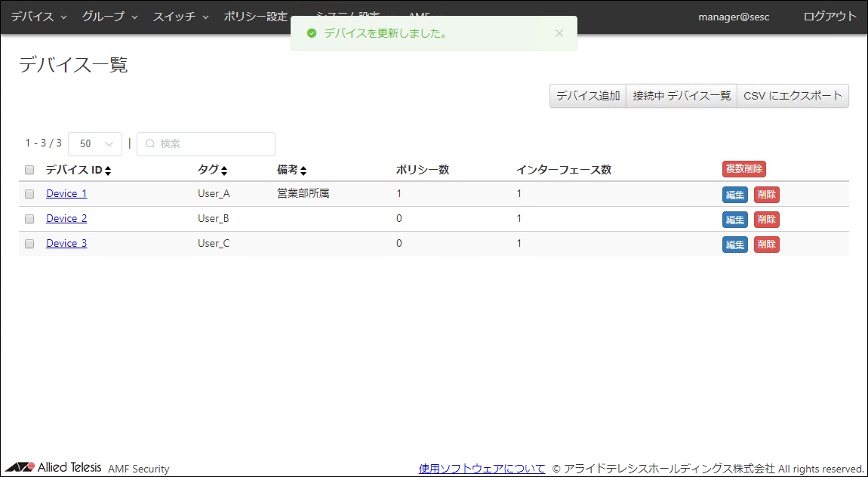Open the rows-per-page 50 dropdown

click(x=94, y=143)
